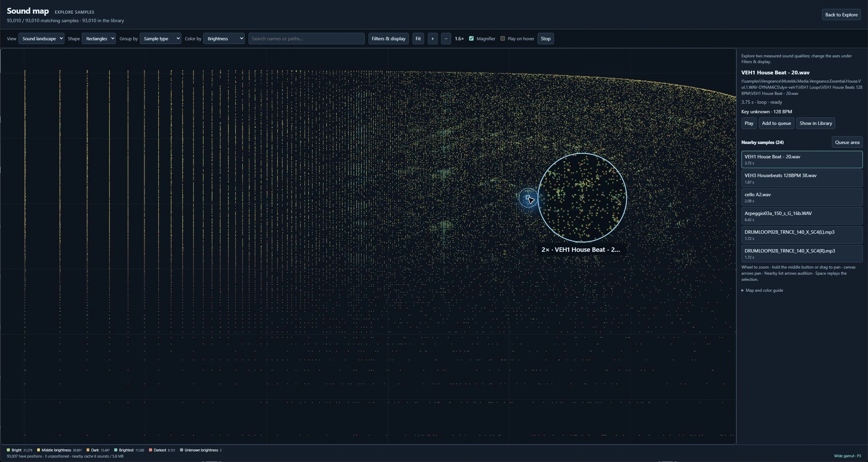Select Arpeggio03a_150_s_G_16b.WAV in the list

(x=802, y=216)
